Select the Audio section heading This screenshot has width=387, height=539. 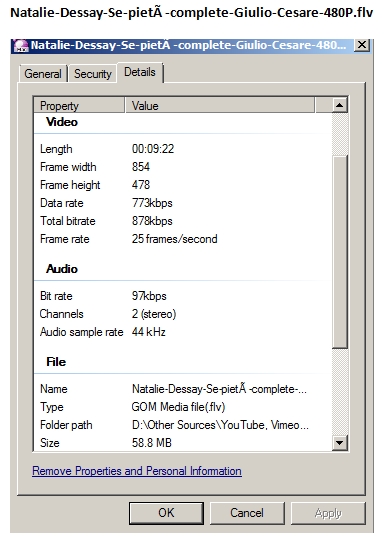point(62,269)
